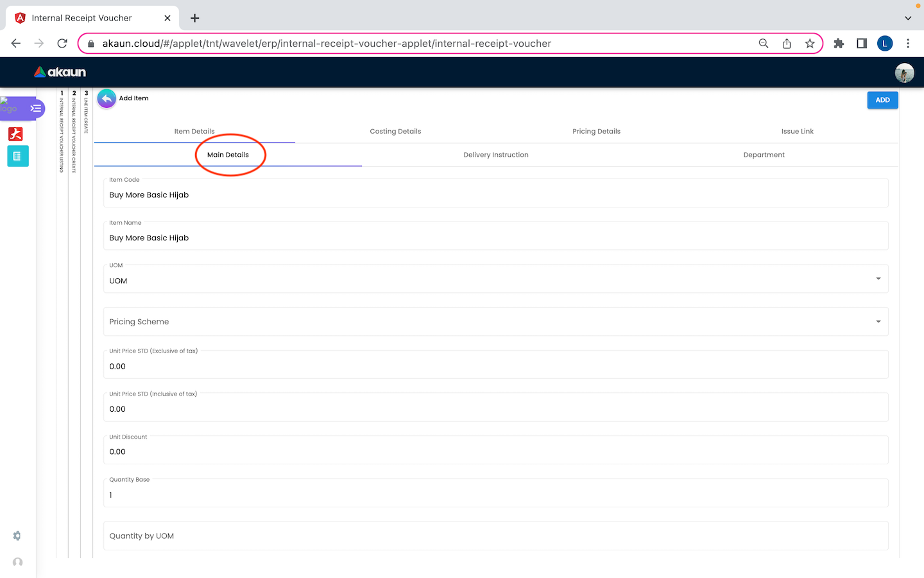Open the Issue Link tab

[797, 132]
